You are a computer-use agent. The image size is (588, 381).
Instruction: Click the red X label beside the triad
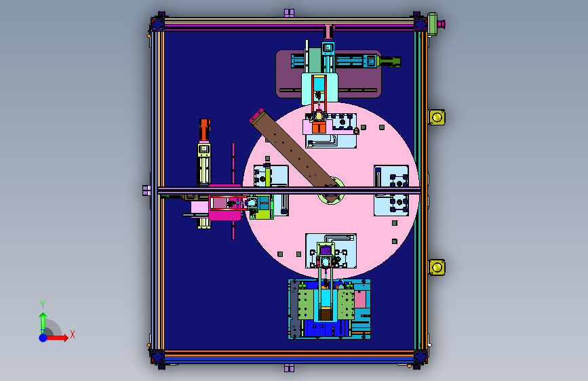coord(73,334)
